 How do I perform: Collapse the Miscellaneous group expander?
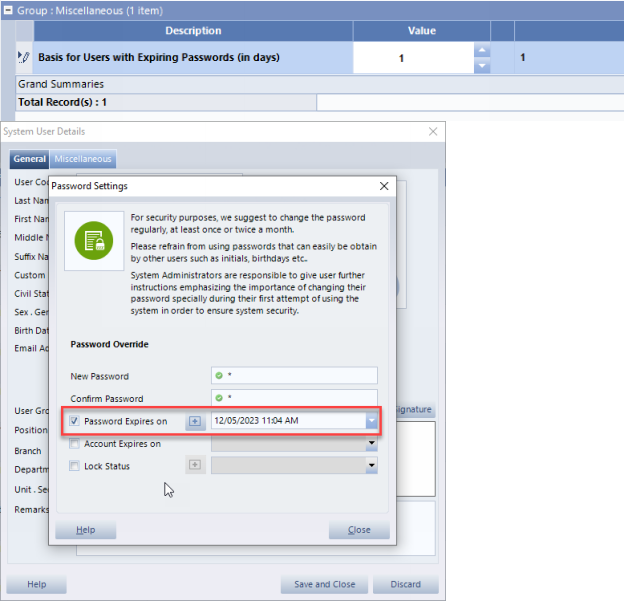[x=8, y=9]
